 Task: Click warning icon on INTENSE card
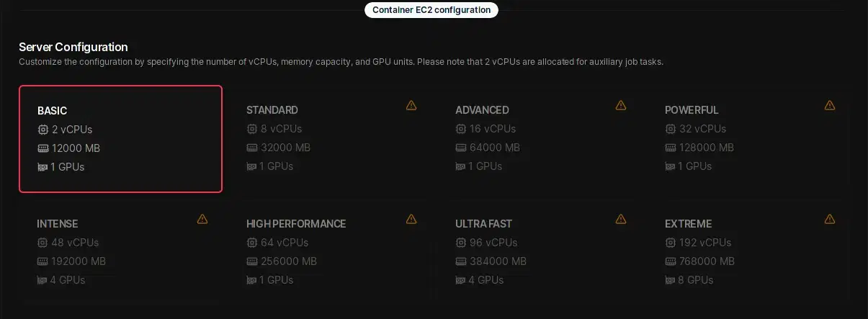[x=202, y=219]
